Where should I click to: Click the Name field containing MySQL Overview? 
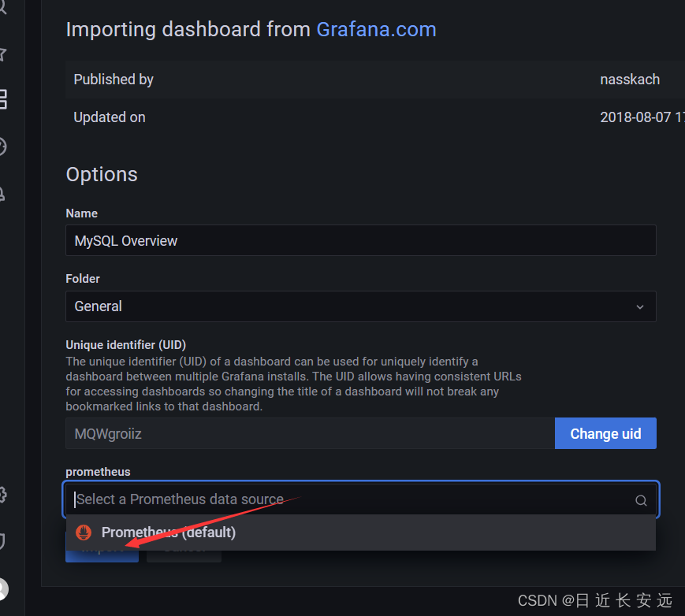[361, 240]
